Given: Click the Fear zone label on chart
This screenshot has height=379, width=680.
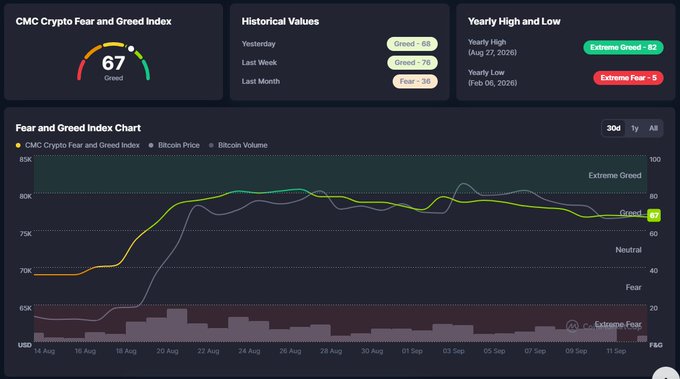Looking at the screenshot, I should click(633, 287).
